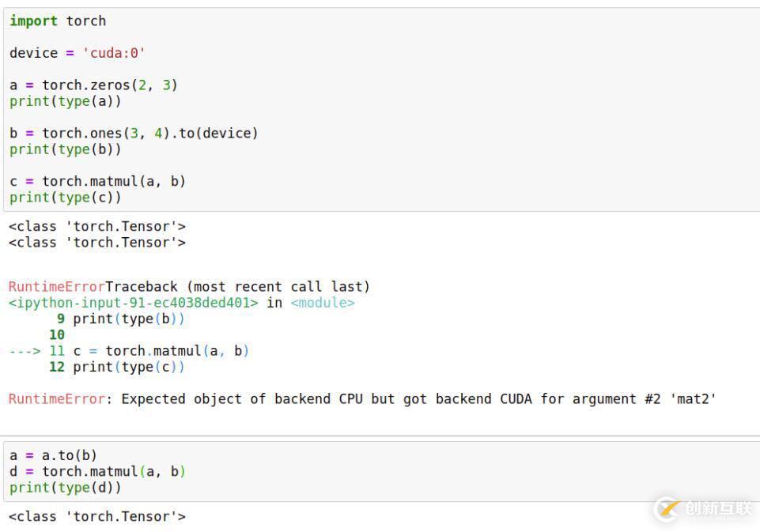This screenshot has height=532, width=760.
Task: Click the second torch.Tensor output line
Action: pos(97,242)
